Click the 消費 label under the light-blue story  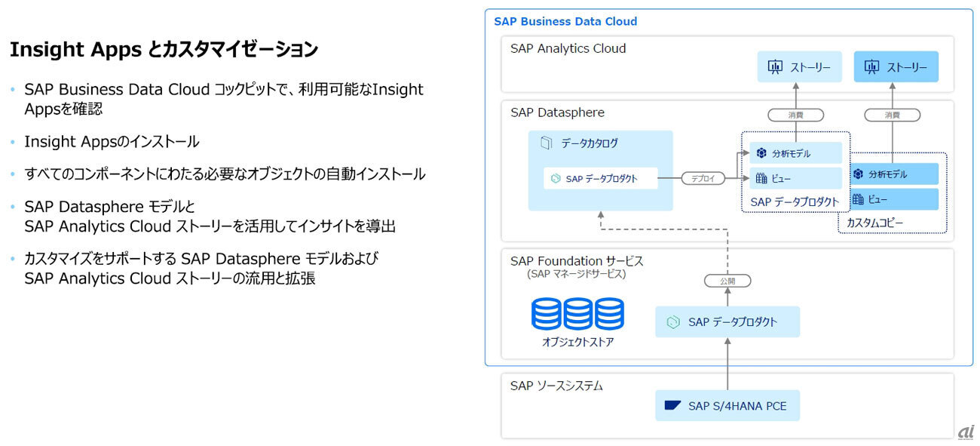[x=795, y=115]
